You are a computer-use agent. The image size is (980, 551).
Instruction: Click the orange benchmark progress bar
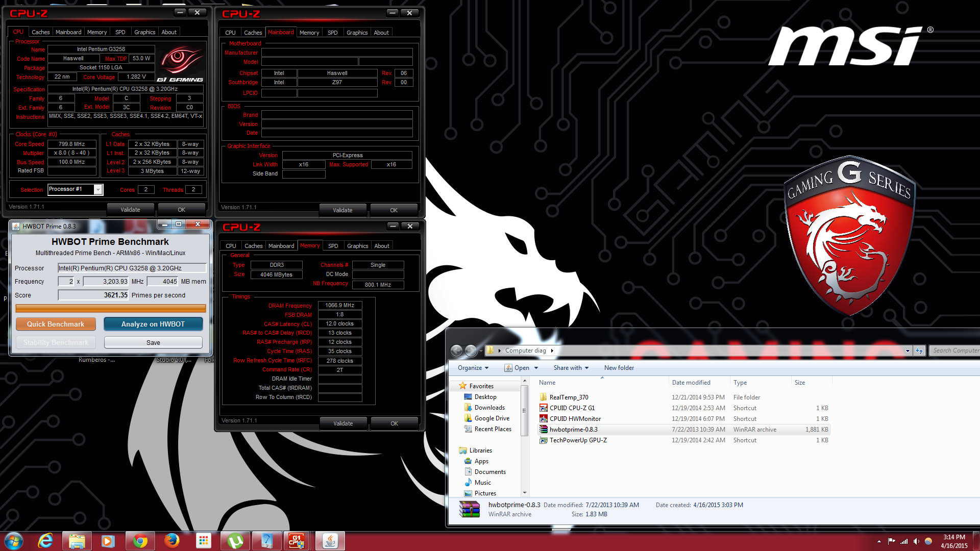click(111, 308)
